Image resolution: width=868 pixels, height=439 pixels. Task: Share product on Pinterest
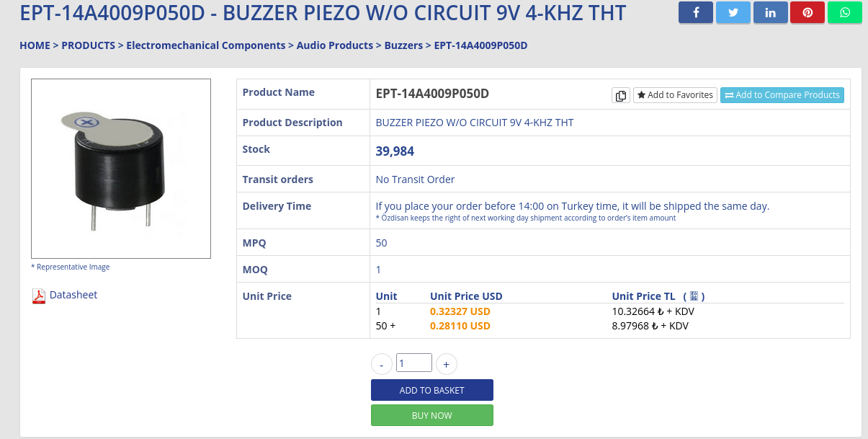tap(807, 12)
